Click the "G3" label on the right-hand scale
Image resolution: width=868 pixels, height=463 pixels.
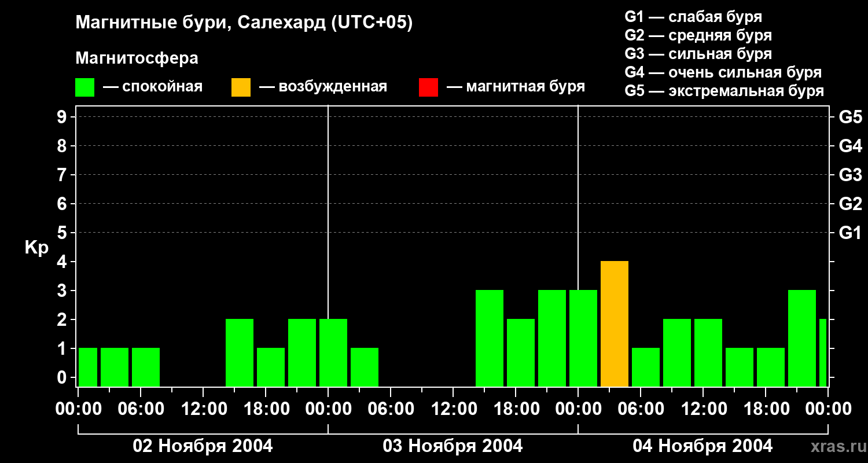coord(850,175)
